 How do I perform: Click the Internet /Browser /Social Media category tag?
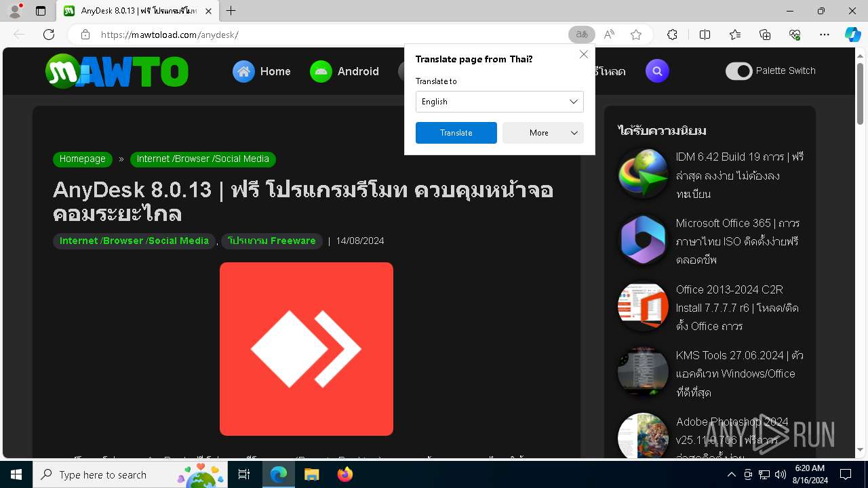[134, 241]
